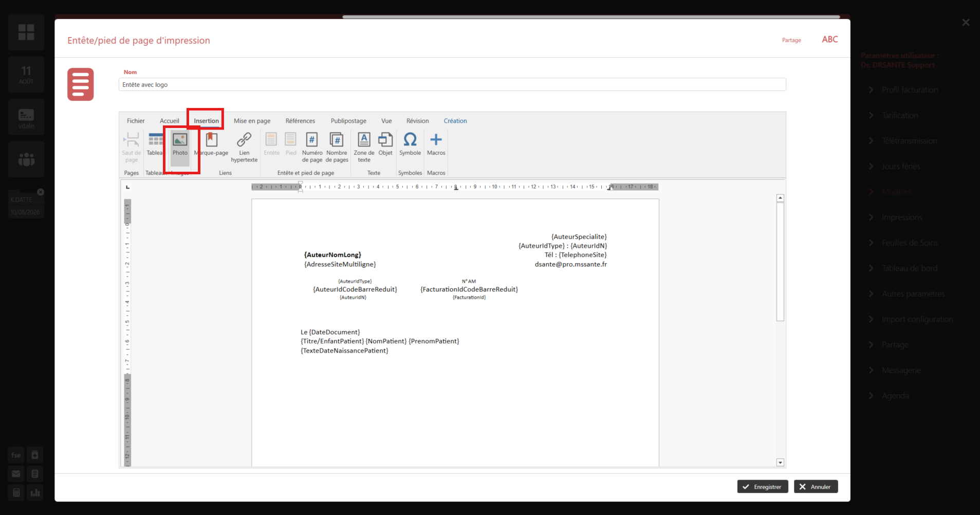
Task: Select the Insertion ribbon tab
Action: click(x=206, y=121)
